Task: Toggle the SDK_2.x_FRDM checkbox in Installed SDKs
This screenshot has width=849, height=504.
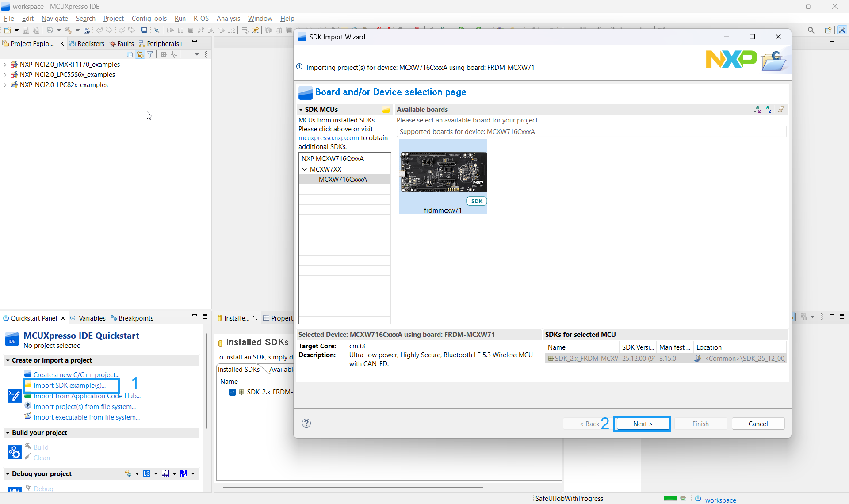Action: 233,392
